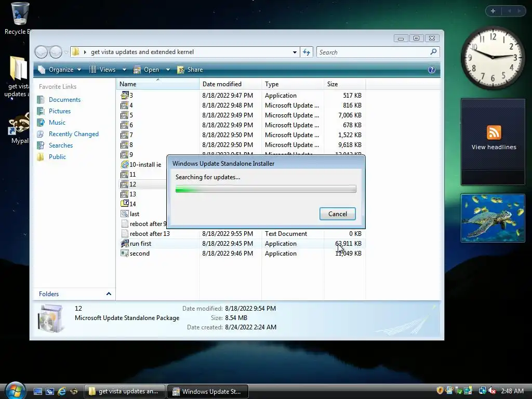Switch to Windows Update St... taskbar button
This screenshot has width=532, height=399.
pos(208,391)
